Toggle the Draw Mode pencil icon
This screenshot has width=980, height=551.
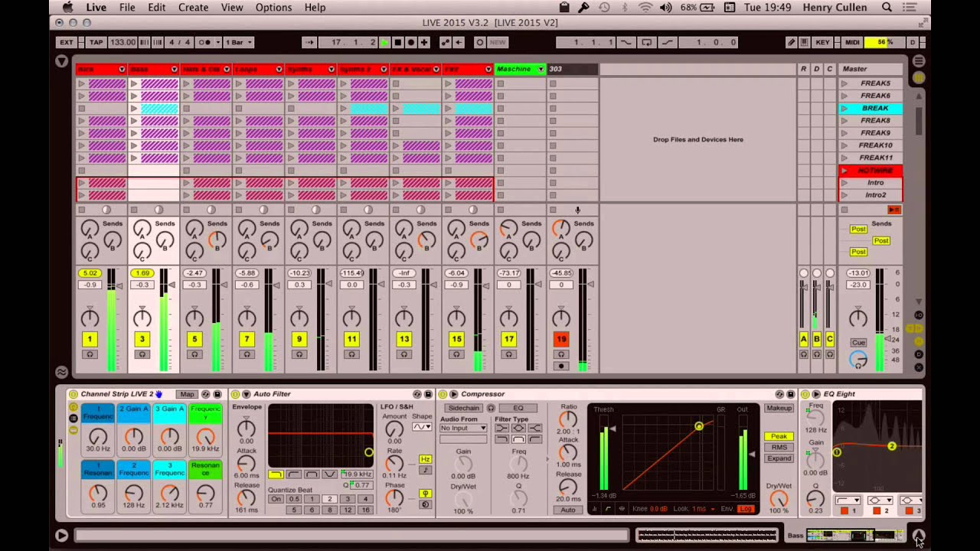pos(792,42)
